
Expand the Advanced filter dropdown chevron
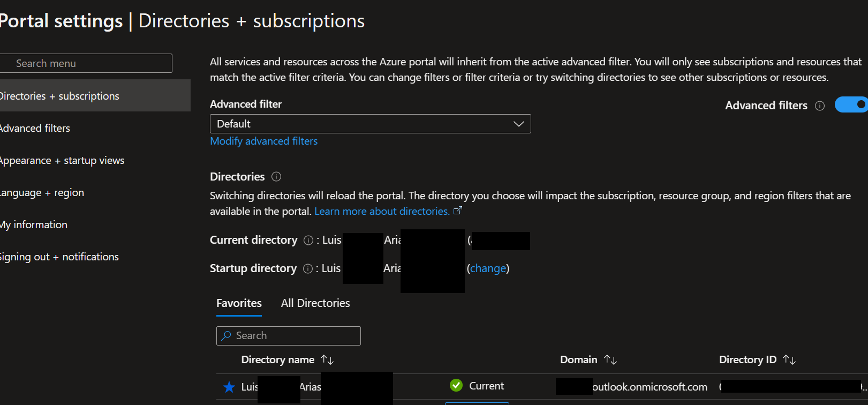[518, 124]
